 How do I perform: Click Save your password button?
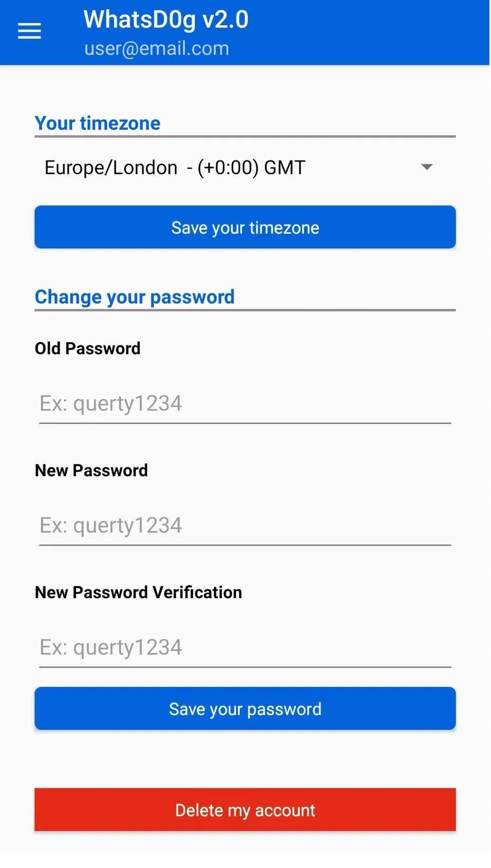(x=245, y=709)
